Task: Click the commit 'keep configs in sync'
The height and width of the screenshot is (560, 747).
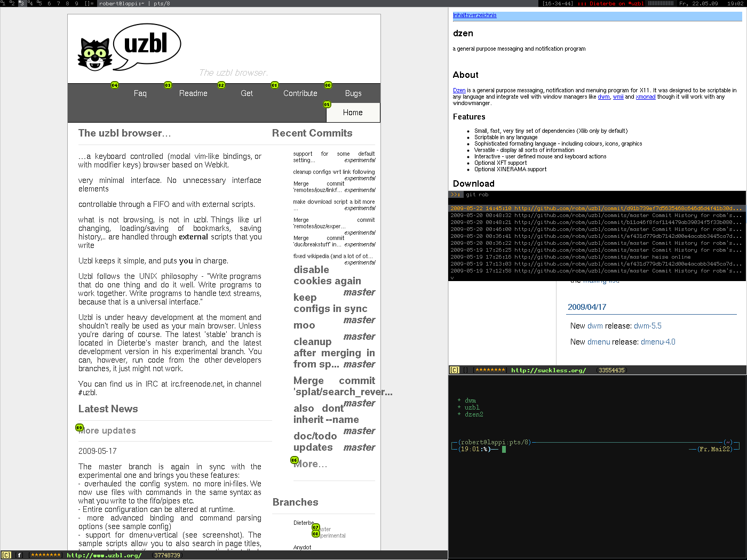Action: coord(330,303)
